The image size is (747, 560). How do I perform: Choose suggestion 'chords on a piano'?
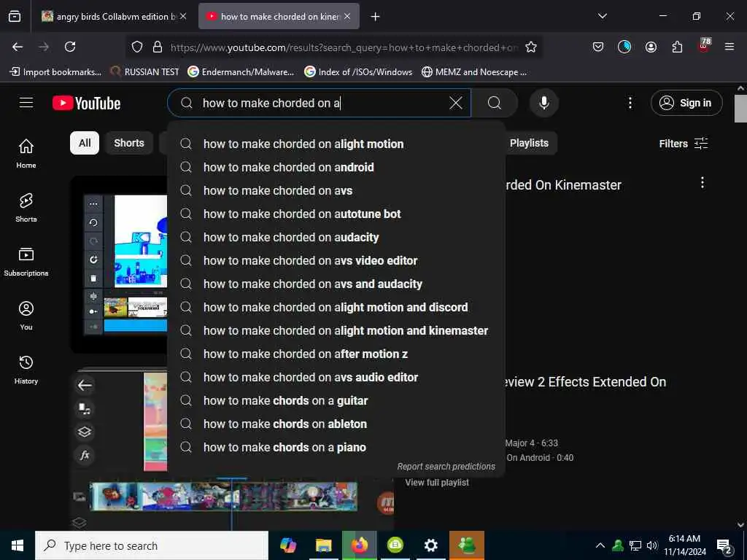[x=336, y=447]
